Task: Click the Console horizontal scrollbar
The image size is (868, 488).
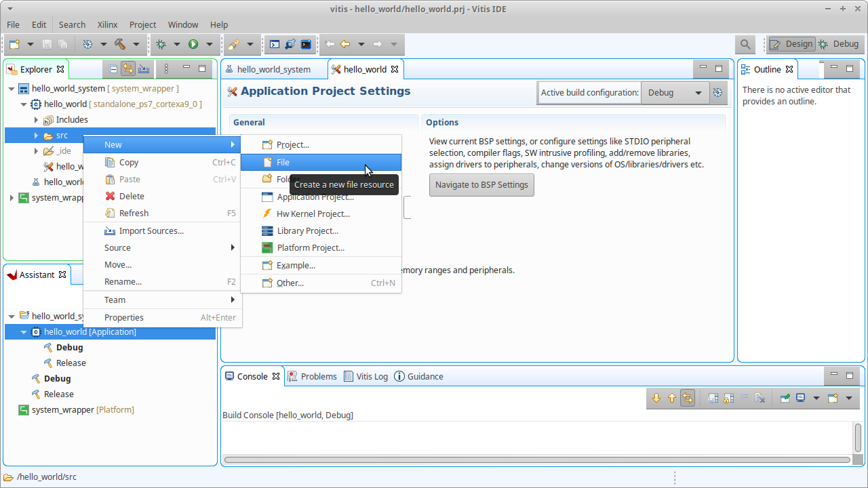Action: (537, 460)
